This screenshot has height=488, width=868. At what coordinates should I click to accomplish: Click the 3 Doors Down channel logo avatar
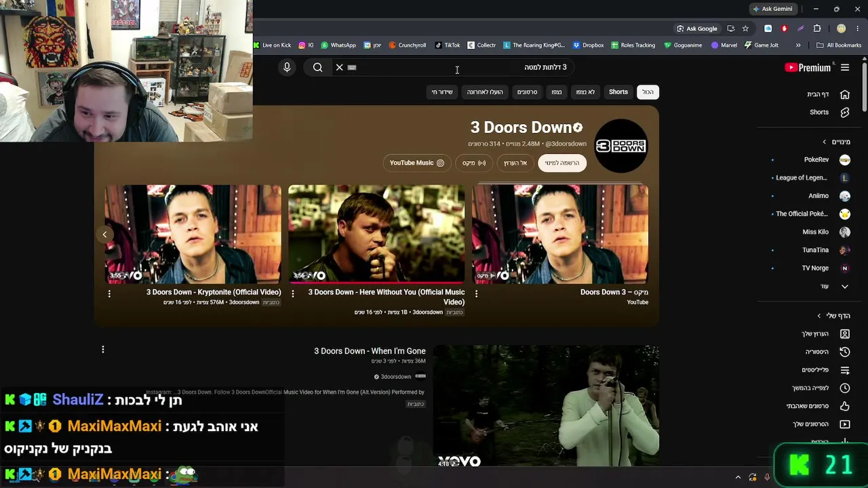pos(621,146)
